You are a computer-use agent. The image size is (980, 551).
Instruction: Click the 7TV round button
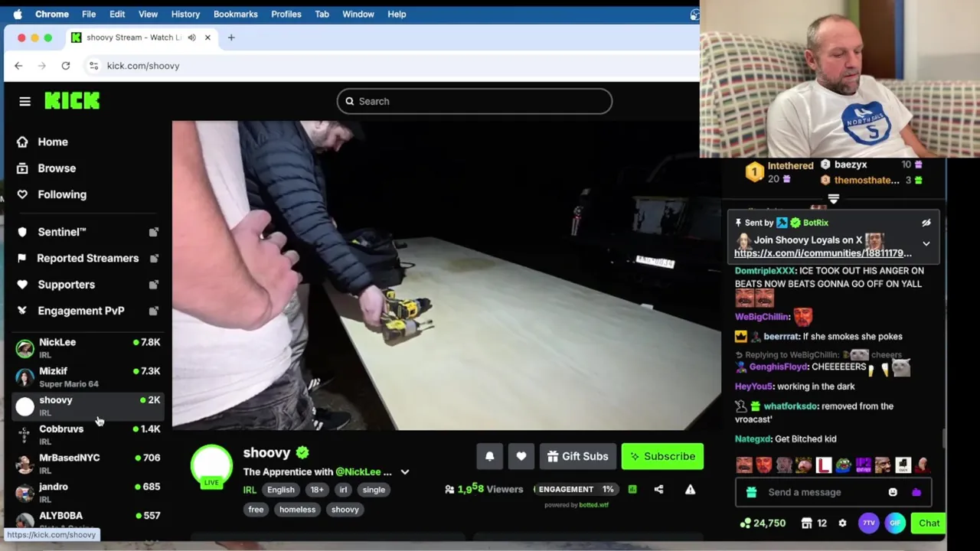point(868,523)
